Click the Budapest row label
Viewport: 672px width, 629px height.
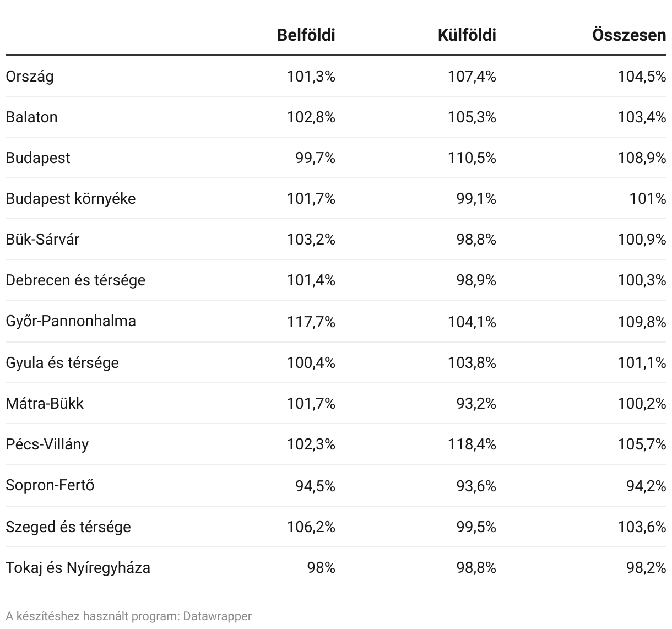tap(38, 158)
